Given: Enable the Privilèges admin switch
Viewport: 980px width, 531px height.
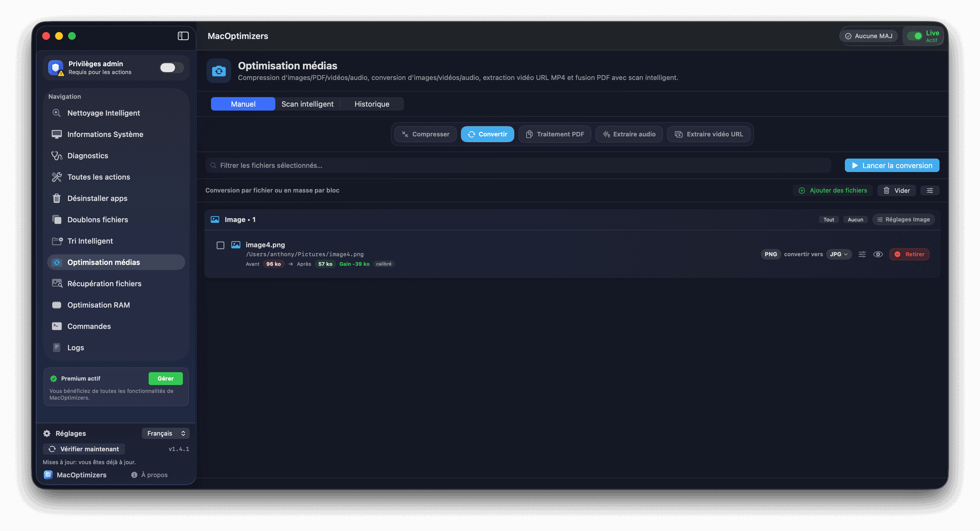Looking at the screenshot, I should point(171,68).
